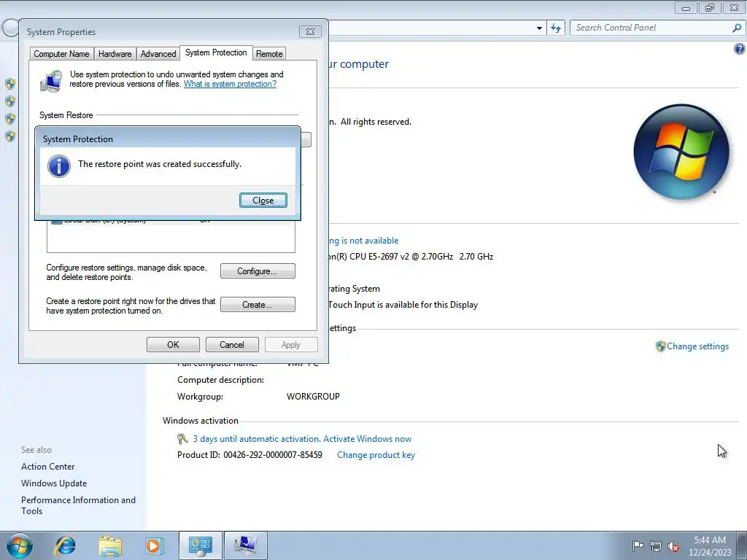747x560 pixels.
Task: Click the system protection computer icon
Action: [51, 81]
